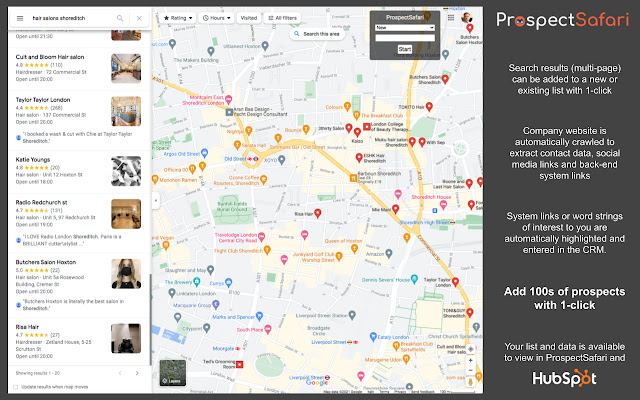Click the Travelodge London Central City Road marker
This screenshot has height=400, width=640.
(x=262, y=236)
